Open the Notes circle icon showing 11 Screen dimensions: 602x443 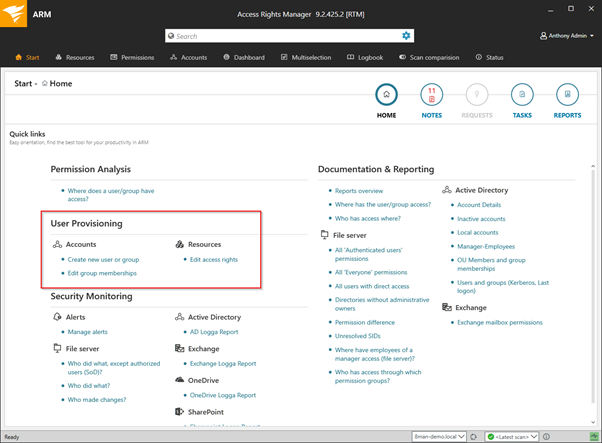tap(432, 94)
